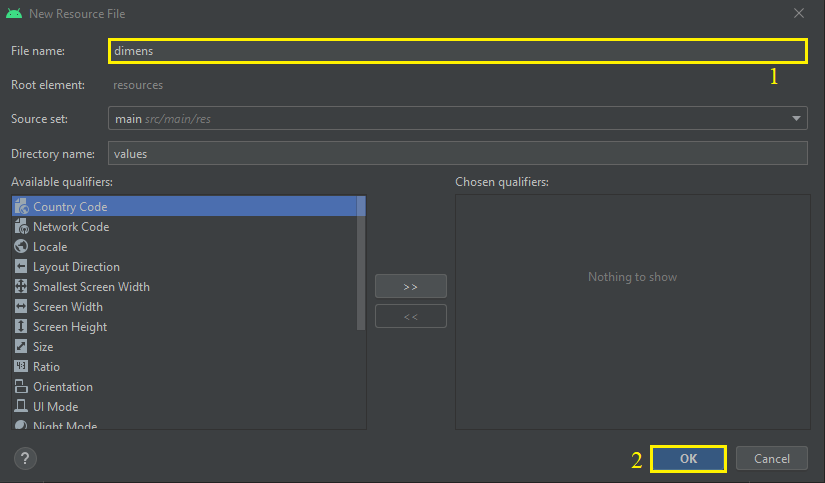This screenshot has height=483, width=825.
Task: Focus the Directory name field
Action: coord(458,153)
